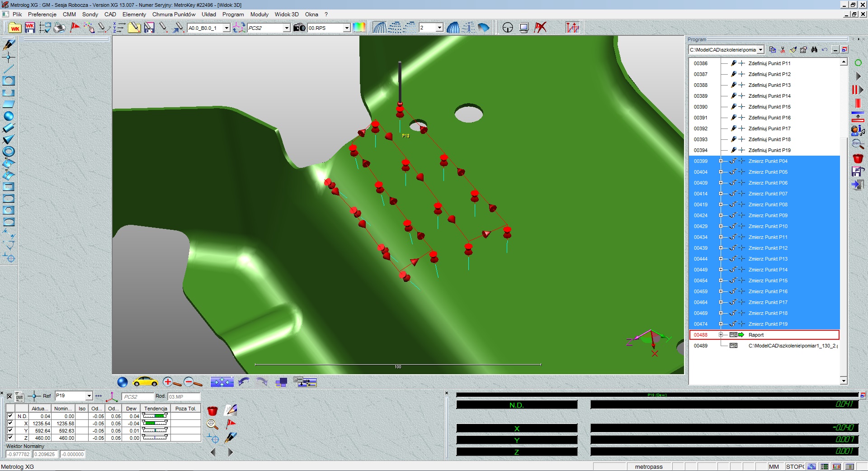
Task: Select the Raport program line 00488
Action: (756, 335)
